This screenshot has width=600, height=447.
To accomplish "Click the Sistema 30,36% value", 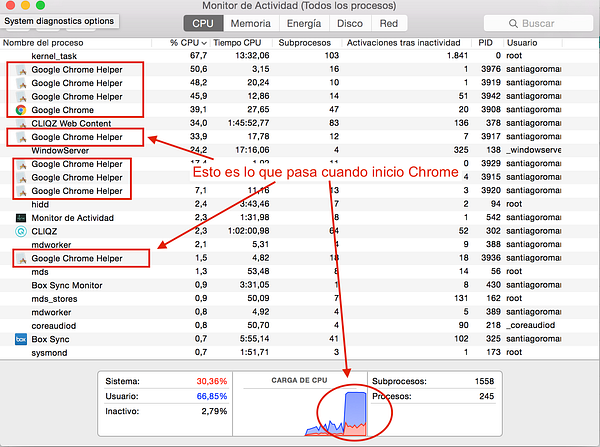I will point(212,381).
